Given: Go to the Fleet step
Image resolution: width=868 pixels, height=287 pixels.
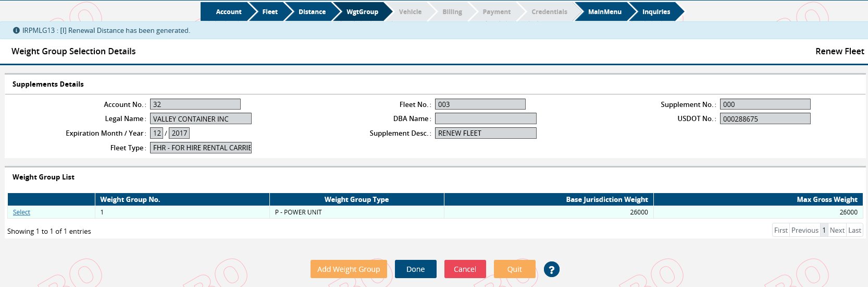Looking at the screenshot, I should 270,11.
